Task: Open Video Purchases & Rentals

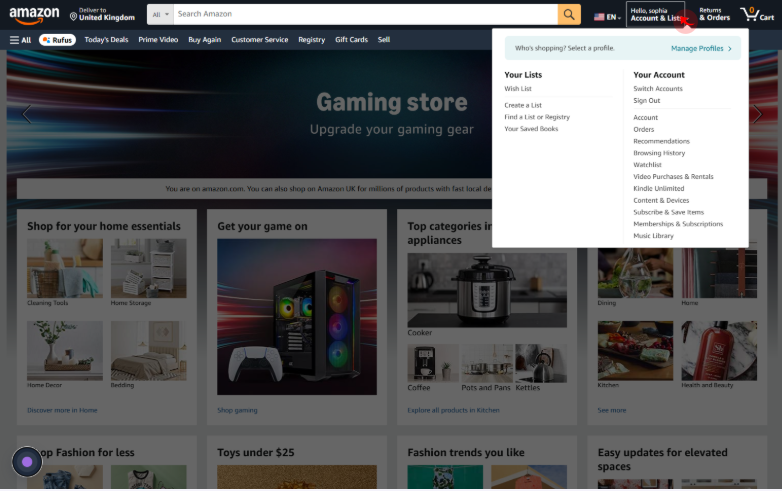Action: tap(673, 177)
